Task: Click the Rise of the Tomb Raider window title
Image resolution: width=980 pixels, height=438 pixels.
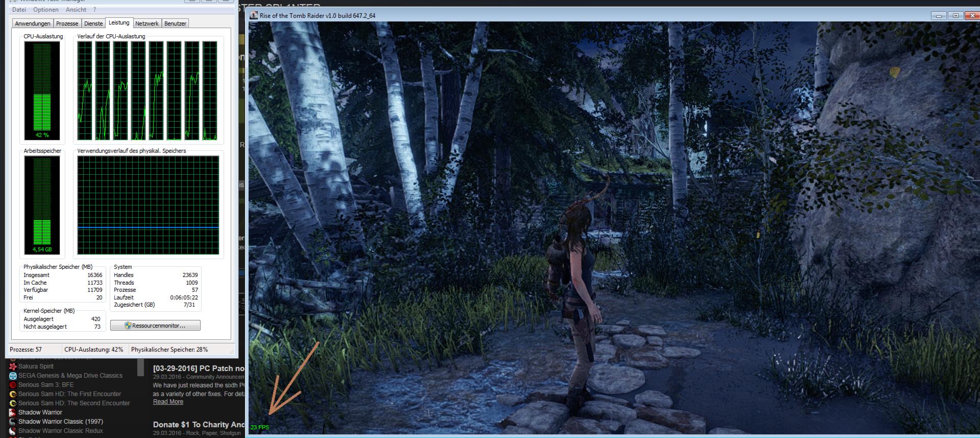Action: pos(318,15)
